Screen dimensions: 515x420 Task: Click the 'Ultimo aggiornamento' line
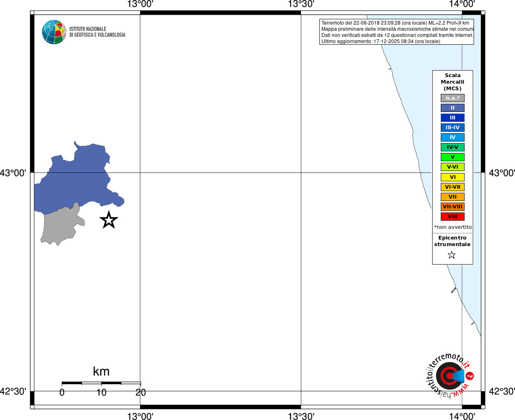(x=381, y=41)
